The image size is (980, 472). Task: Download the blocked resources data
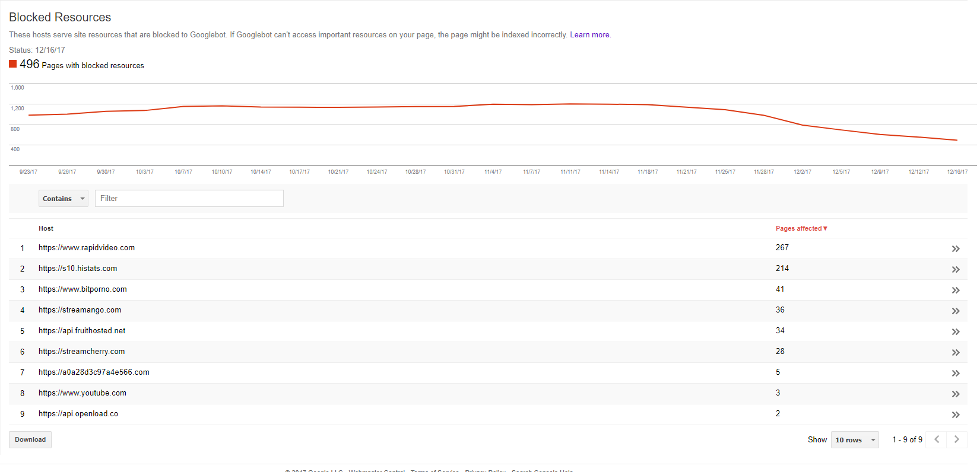pyautogui.click(x=30, y=439)
